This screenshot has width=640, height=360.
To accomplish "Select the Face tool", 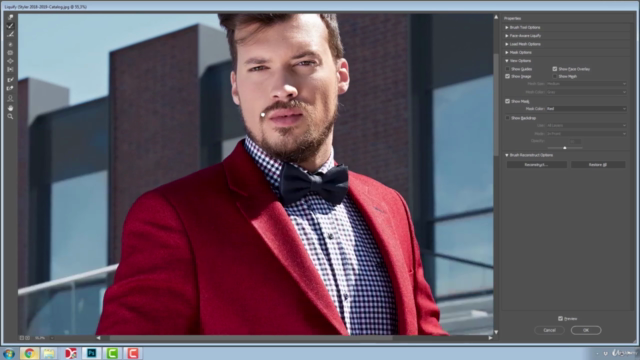I will 10,98.
